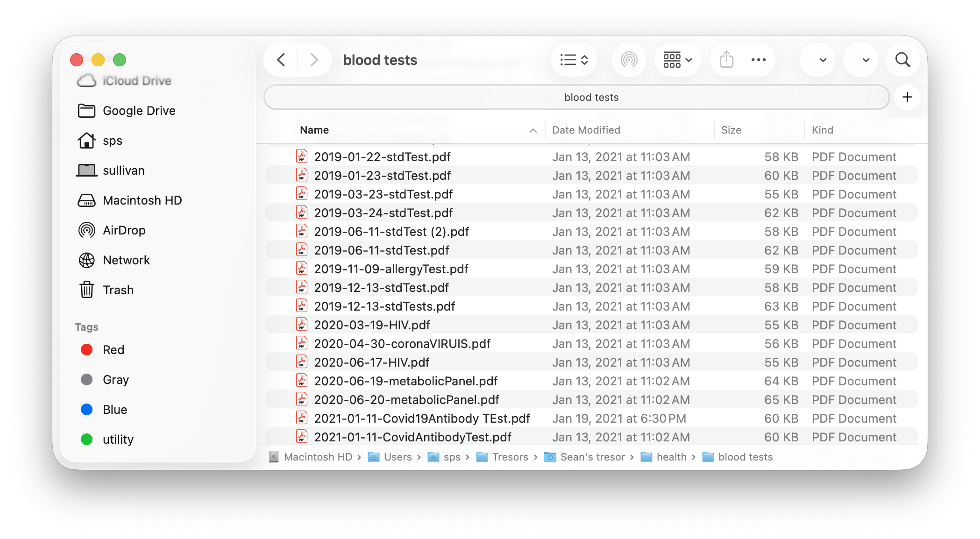The image size is (980, 539).
Task: Sort by the Name column header
Action: (314, 130)
